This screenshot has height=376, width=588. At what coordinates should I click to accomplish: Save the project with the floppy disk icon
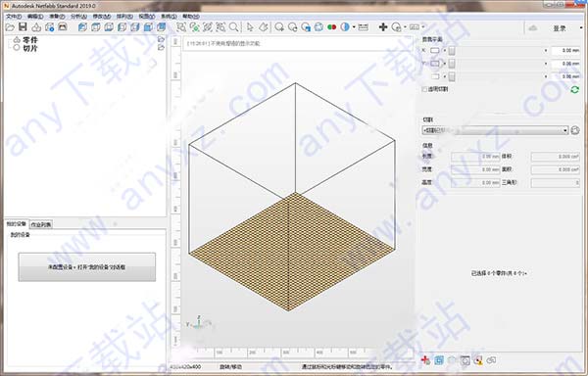click(x=23, y=27)
